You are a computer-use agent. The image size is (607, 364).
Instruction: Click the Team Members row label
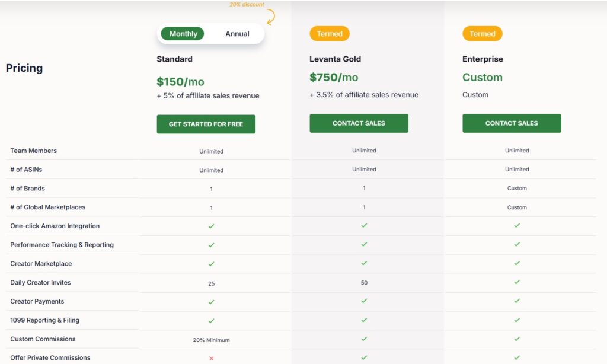pos(34,151)
